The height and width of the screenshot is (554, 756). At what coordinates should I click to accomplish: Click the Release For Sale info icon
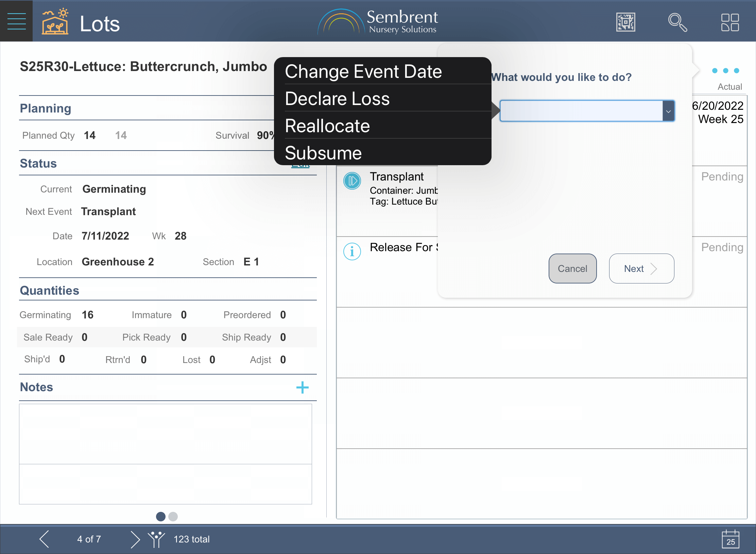click(352, 252)
